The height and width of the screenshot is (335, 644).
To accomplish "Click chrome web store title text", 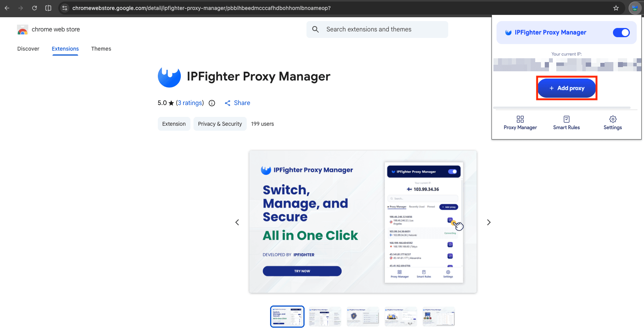I will [x=56, y=30].
